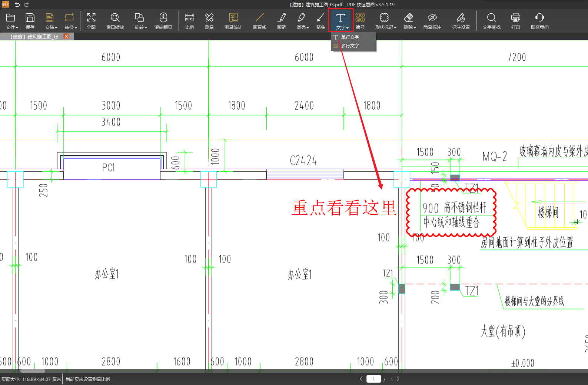Expand the 删除 dropdown arrow
Viewport: 588px width, 385px height.
pyautogui.click(x=415, y=28)
